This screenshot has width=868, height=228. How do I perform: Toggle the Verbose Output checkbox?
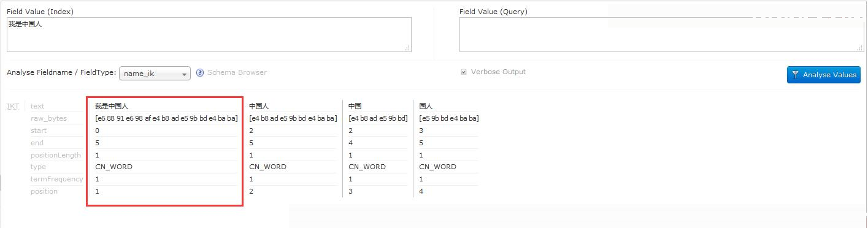click(x=464, y=72)
